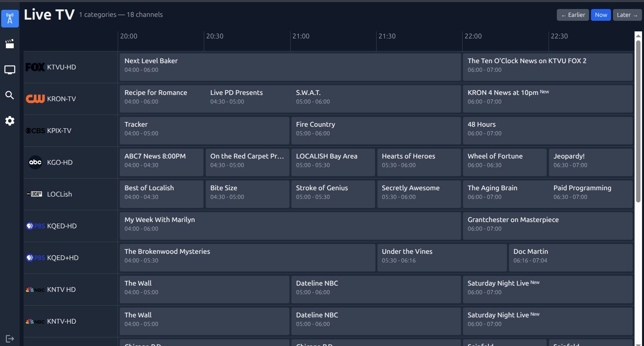Open the Doc Martin program

(571, 258)
